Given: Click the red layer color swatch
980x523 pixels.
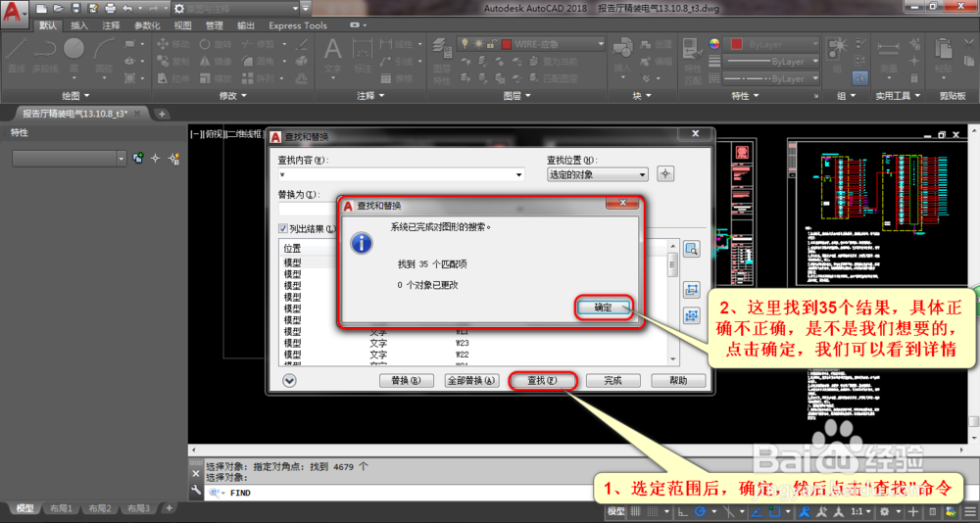Looking at the screenshot, I should 507,44.
